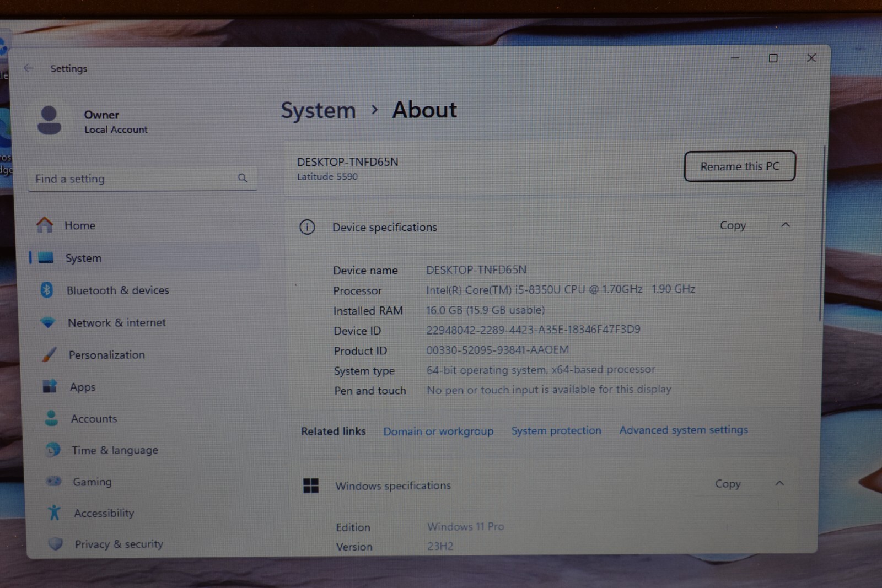Click the Device ID value 22948042-2289
Screen dimensions: 882x588
(533, 330)
